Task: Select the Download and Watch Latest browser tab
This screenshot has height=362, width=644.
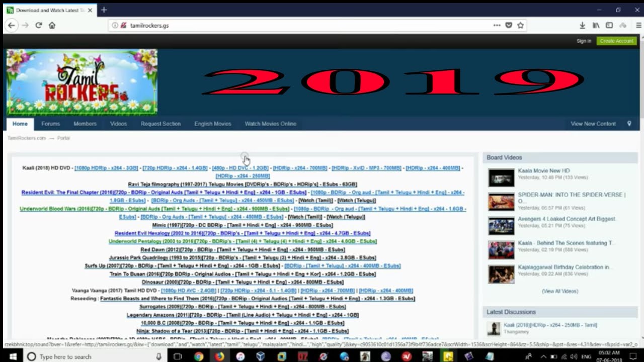Action: [49, 10]
